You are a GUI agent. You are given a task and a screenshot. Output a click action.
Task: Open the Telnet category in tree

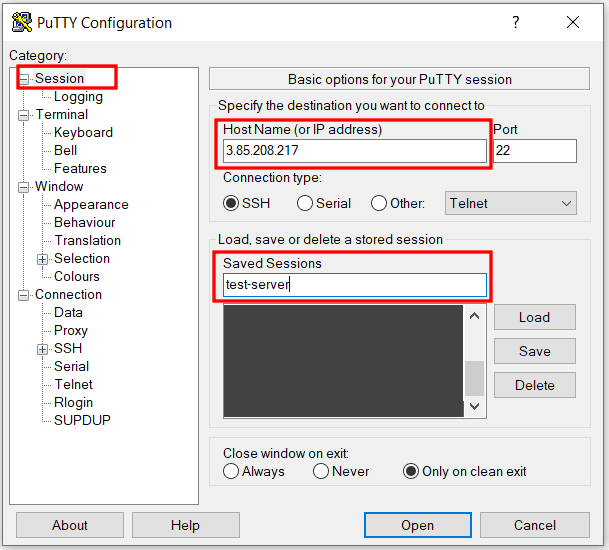73,385
